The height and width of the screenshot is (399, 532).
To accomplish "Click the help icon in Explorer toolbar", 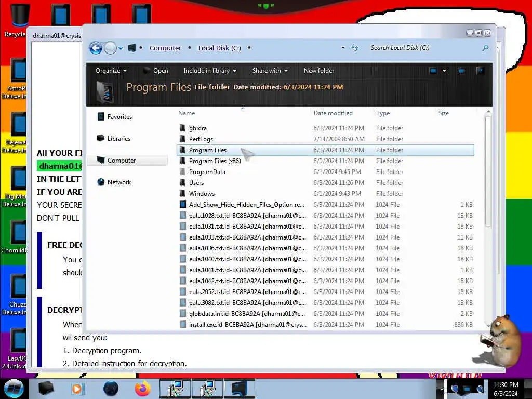I will pyautogui.click(x=480, y=71).
